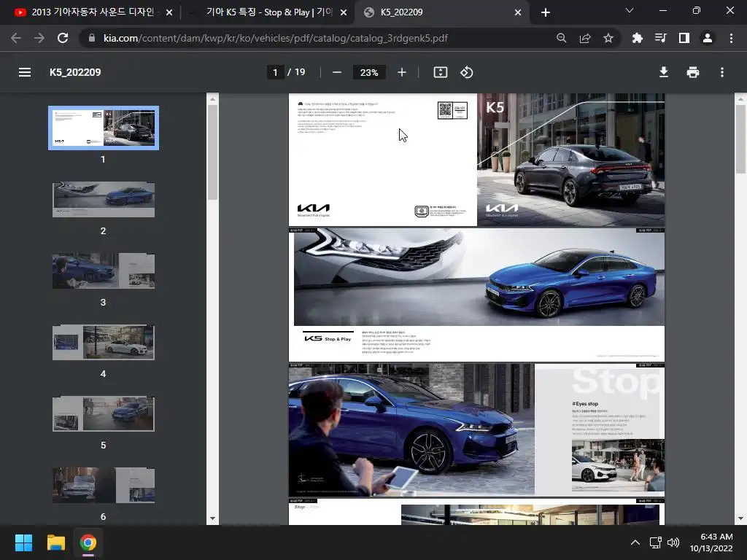Image resolution: width=747 pixels, height=560 pixels.
Task: Print the PDF document
Action: click(x=693, y=72)
